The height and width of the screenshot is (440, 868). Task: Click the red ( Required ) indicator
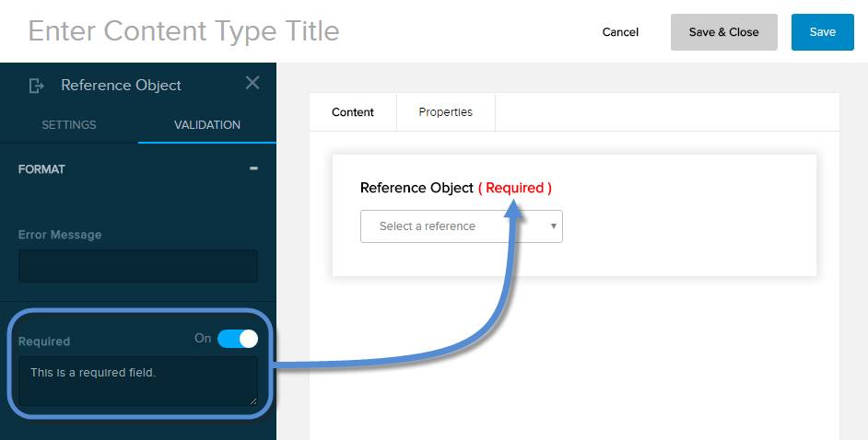[514, 188]
